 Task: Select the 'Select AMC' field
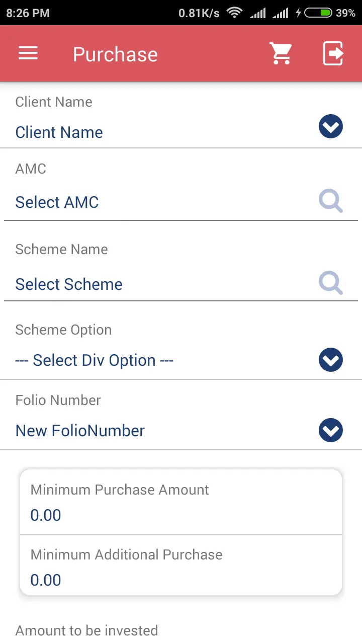pyautogui.click(x=57, y=202)
